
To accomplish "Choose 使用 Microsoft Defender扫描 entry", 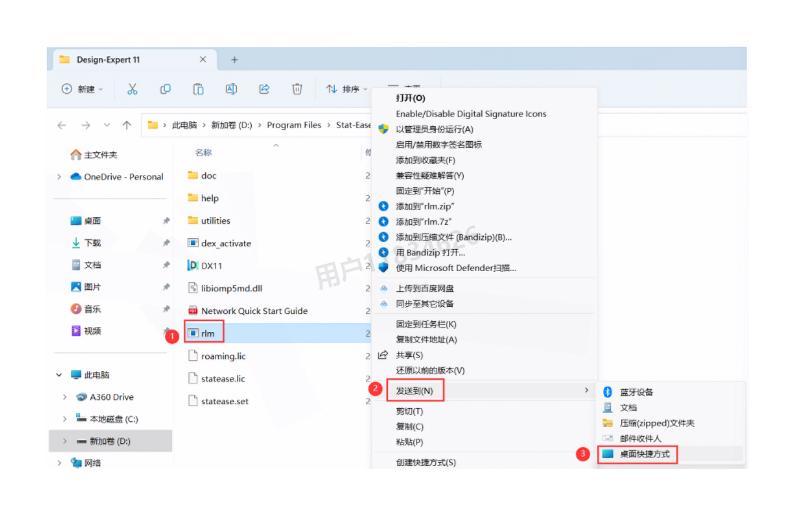I will pos(456,268).
